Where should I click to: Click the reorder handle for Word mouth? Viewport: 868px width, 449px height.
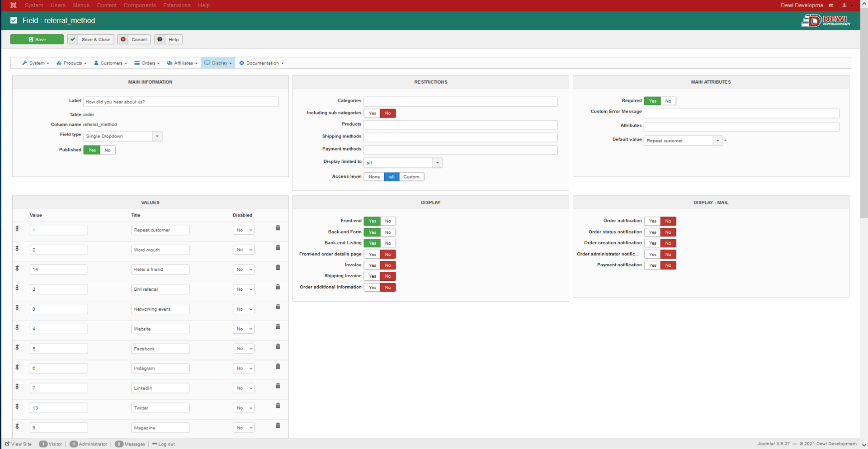click(17, 249)
